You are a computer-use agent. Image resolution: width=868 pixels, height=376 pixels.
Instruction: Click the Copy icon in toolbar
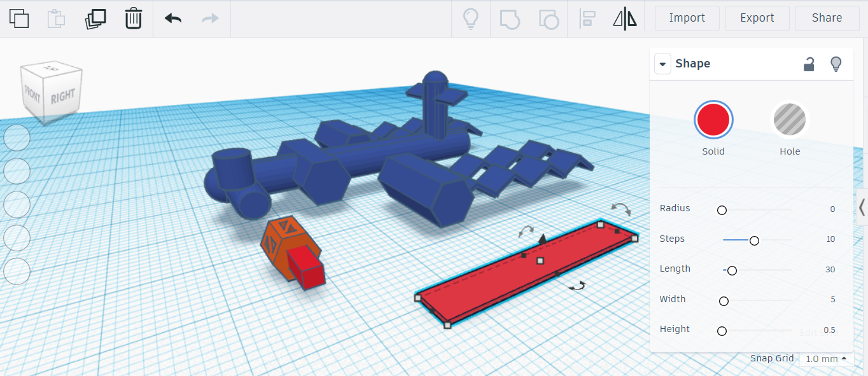pos(19,18)
